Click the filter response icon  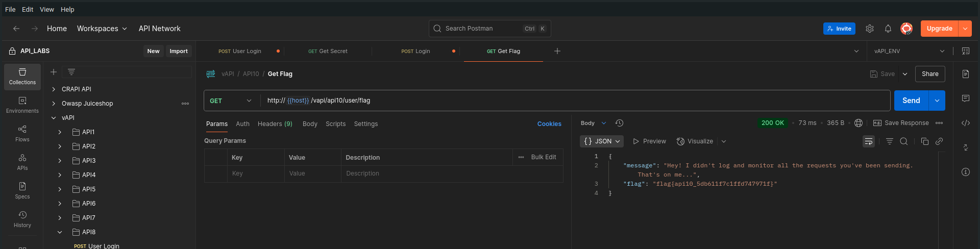click(890, 141)
